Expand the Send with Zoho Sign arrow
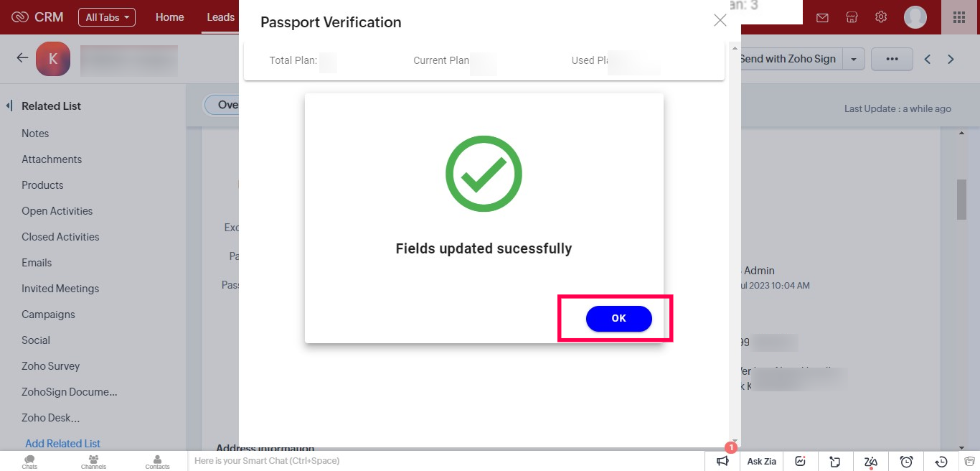This screenshot has height=471, width=980. [x=854, y=60]
